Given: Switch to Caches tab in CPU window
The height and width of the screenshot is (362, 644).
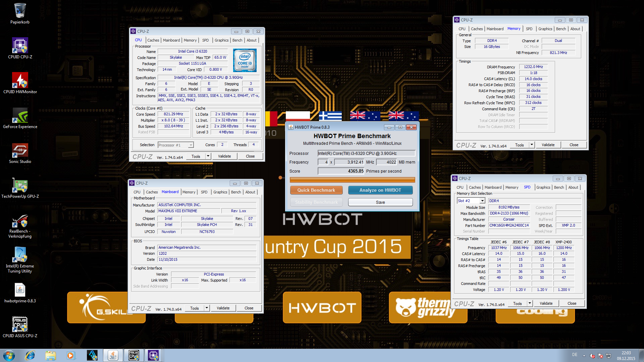Looking at the screenshot, I should [x=153, y=40].
